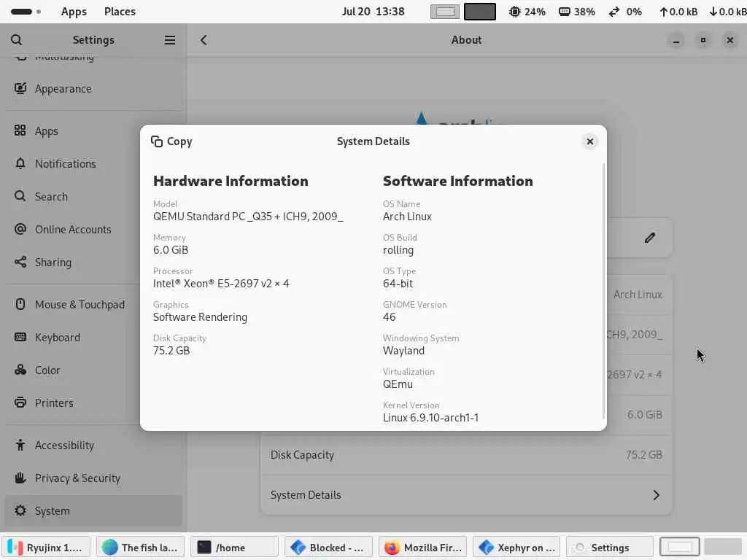Open Keyboard settings

coord(93,338)
